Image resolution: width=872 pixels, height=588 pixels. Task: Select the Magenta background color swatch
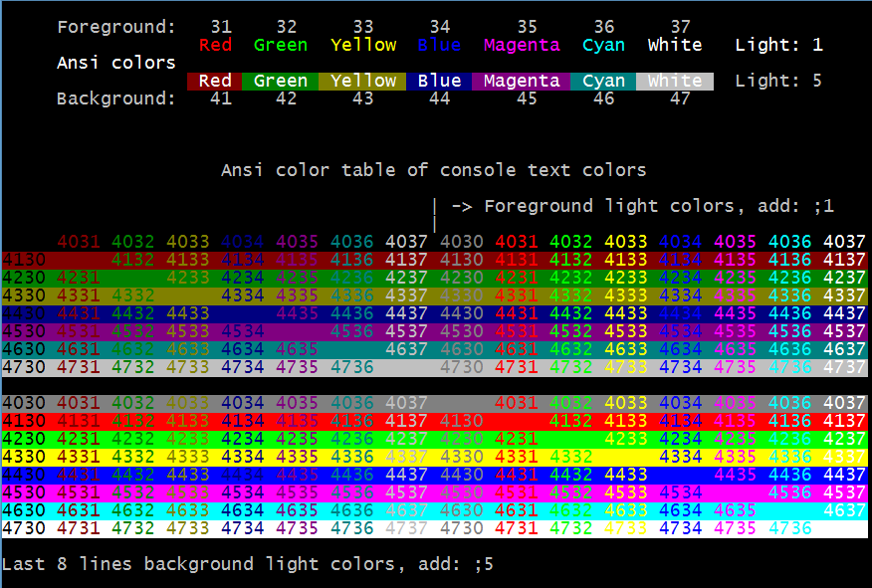(x=522, y=82)
